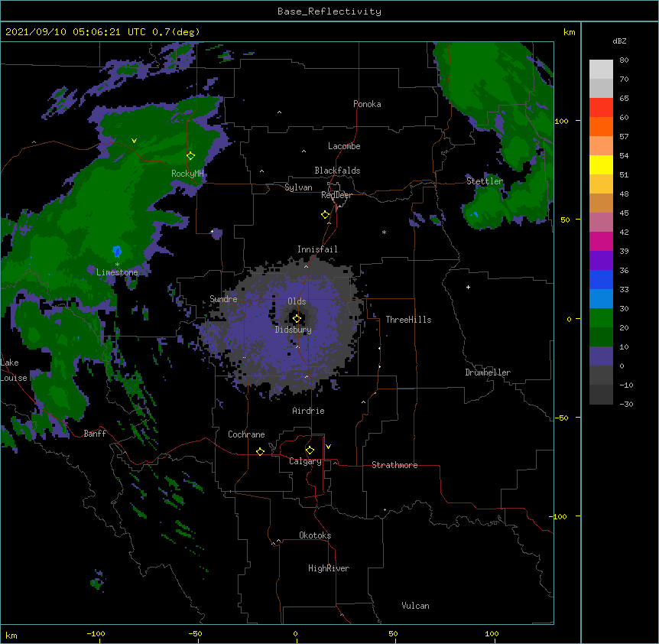This screenshot has height=644, width=659.
Task: Click the 50 tick on the bottom axis
Action: (393, 633)
